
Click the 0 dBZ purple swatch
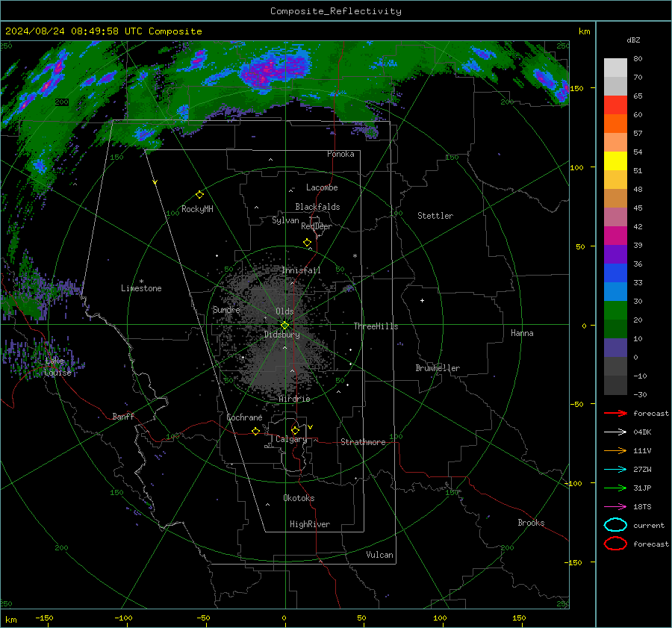(615, 348)
